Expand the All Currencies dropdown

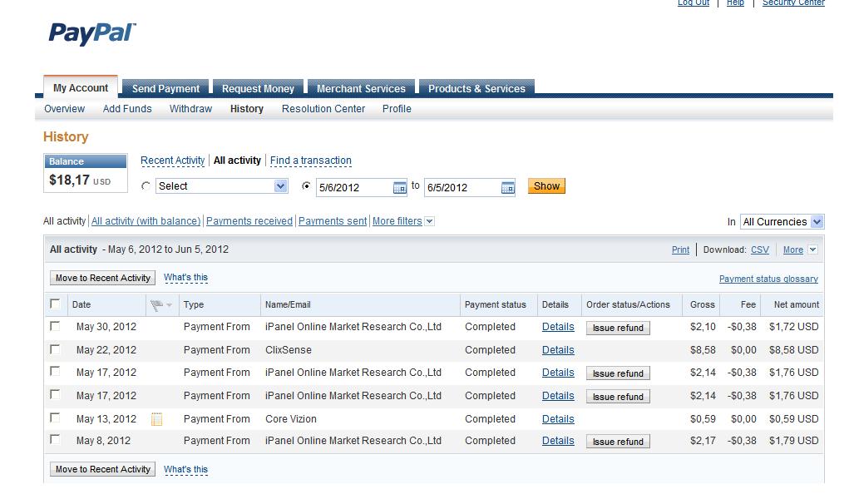(x=816, y=222)
